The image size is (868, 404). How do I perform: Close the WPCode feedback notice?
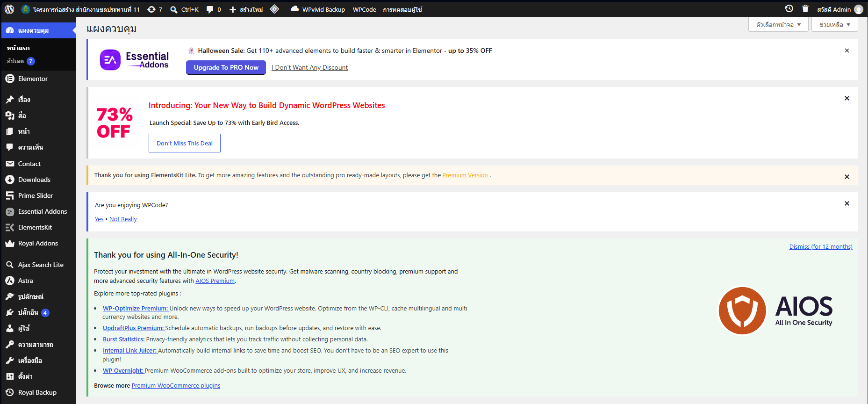pyautogui.click(x=847, y=203)
